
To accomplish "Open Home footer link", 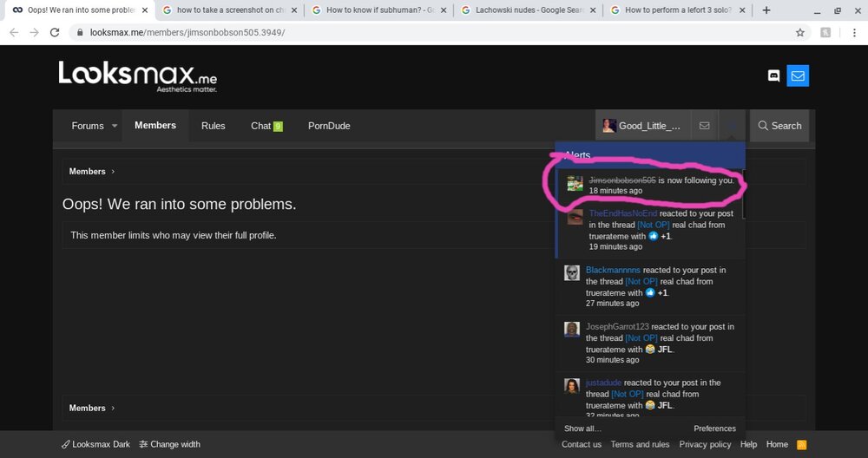I will click(777, 444).
